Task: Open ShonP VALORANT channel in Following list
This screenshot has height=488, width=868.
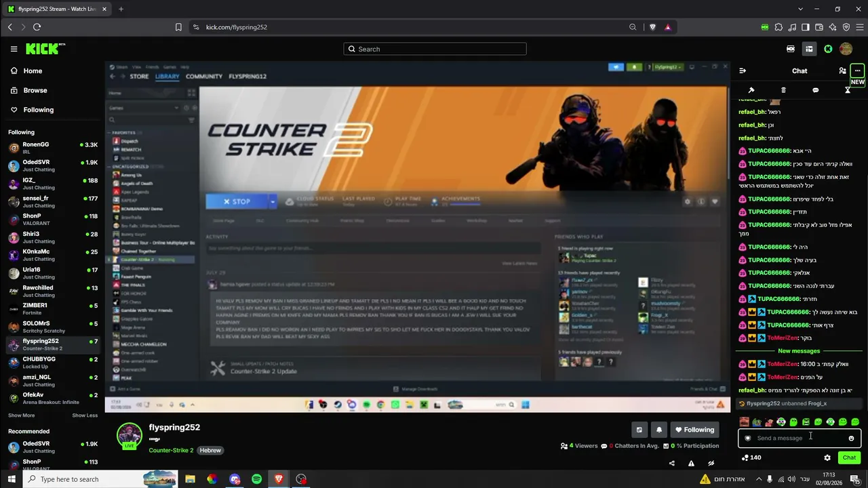Action: pyautogui.click(x=53, y=219)
